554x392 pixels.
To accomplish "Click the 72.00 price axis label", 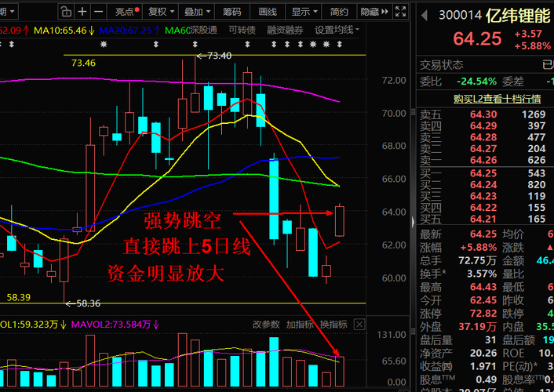I will pos(394,81).
